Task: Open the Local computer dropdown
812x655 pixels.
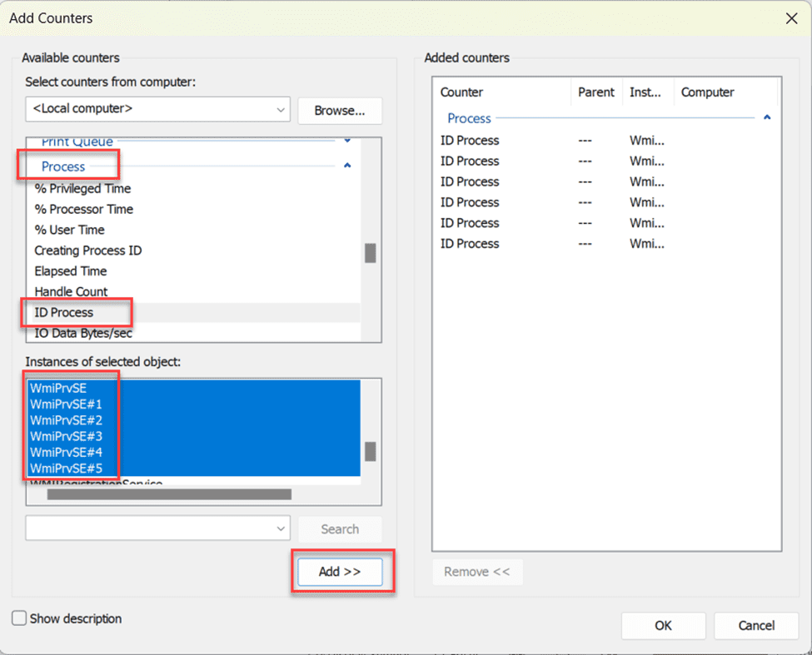Action: pos(157,109)
